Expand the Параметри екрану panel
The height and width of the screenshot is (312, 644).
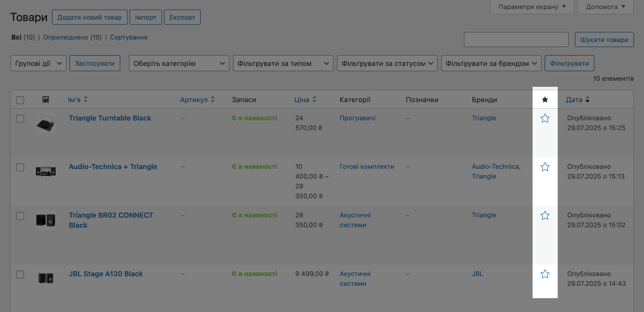pos(532,7)
